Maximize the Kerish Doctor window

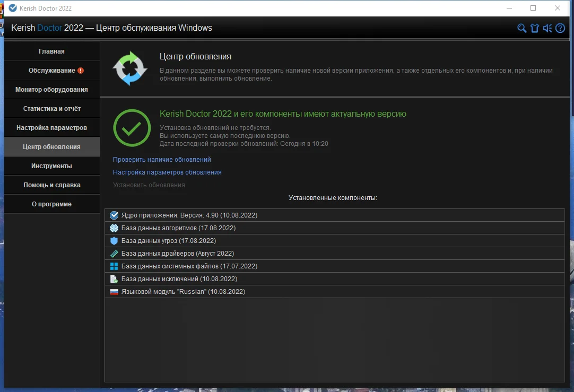click(x=533, y=8)
